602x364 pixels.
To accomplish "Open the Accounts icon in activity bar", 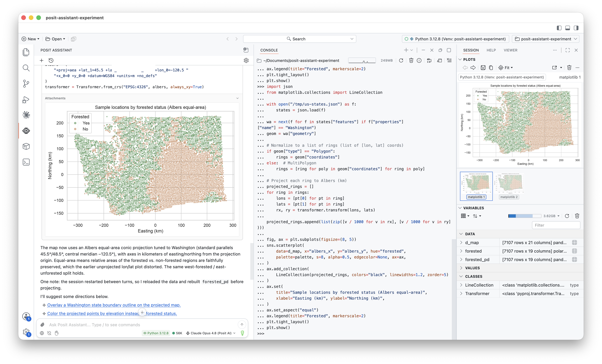I will point(26,316).
